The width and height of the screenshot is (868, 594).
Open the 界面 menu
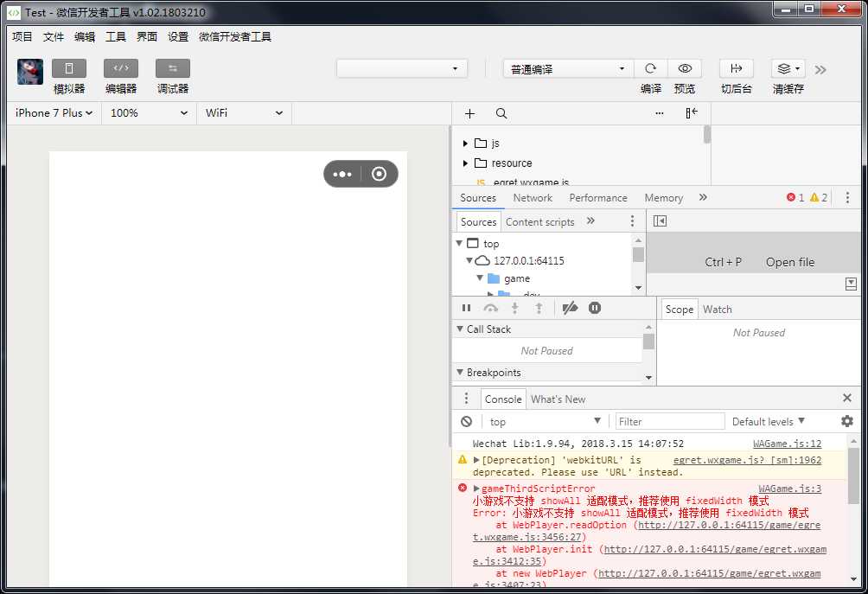click(147, 36)
